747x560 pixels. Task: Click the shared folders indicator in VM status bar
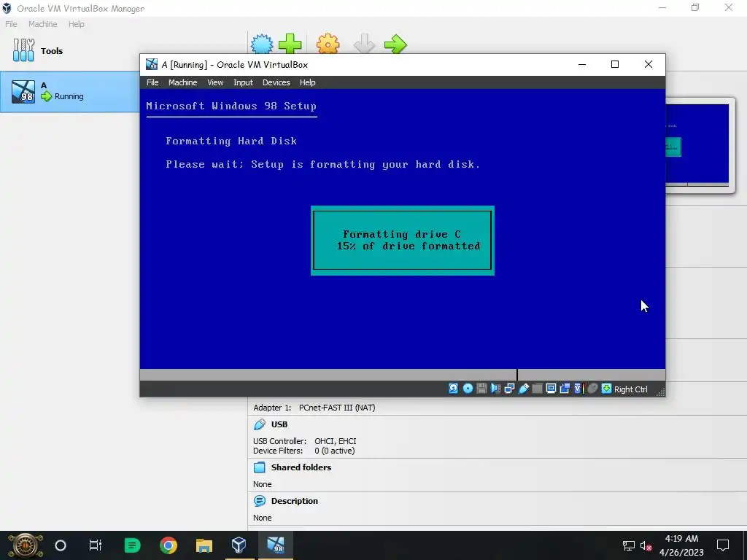537,389
